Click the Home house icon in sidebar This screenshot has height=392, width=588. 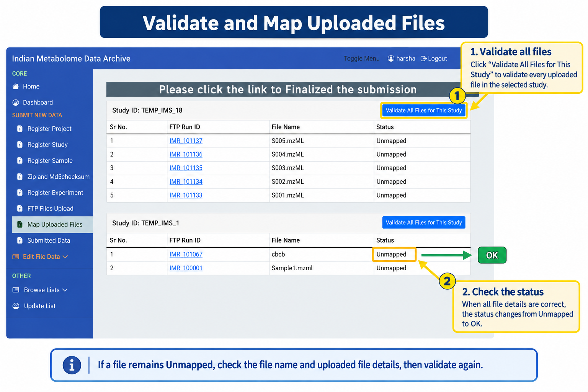16,87
